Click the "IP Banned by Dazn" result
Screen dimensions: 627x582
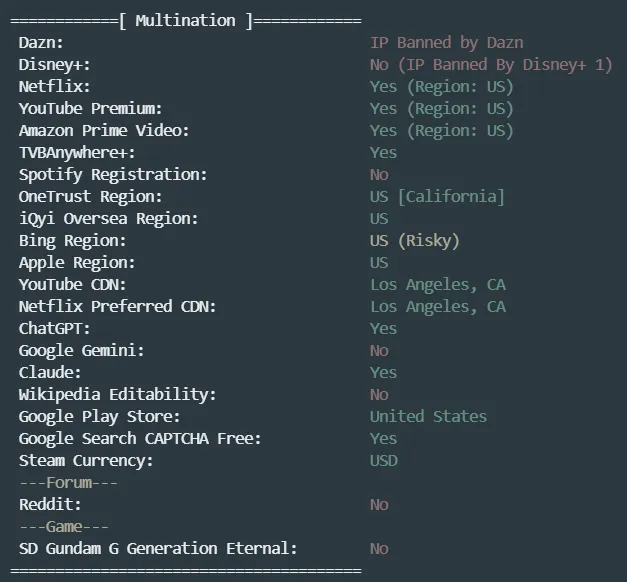pos(446,43)
